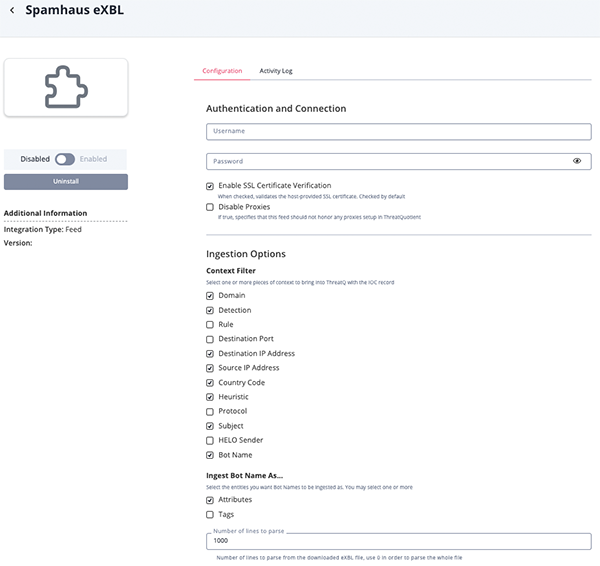Viewport: 600px width, 566px height.
Task: Focus the Username field
Action: pos(398,131)
